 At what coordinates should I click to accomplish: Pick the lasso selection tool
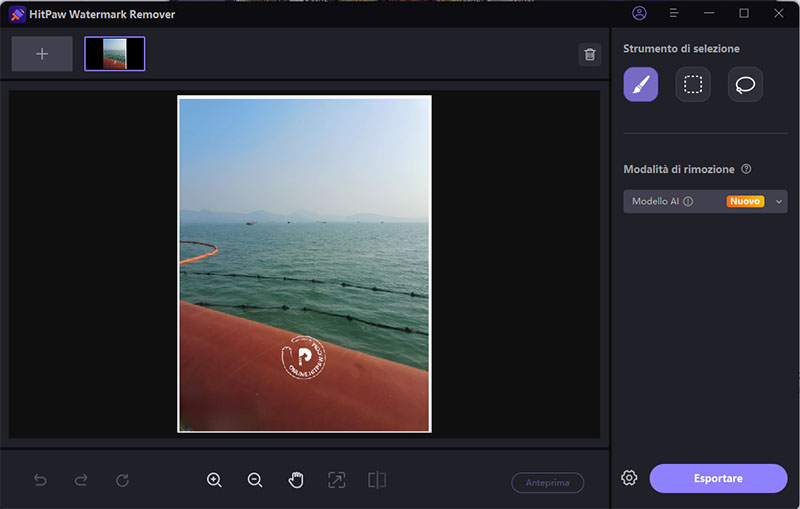coord(745,85)
